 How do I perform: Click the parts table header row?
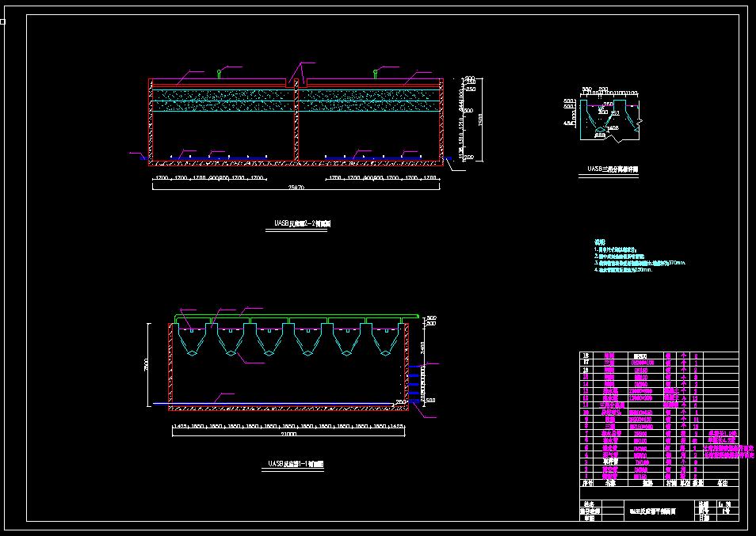[659, 481]
